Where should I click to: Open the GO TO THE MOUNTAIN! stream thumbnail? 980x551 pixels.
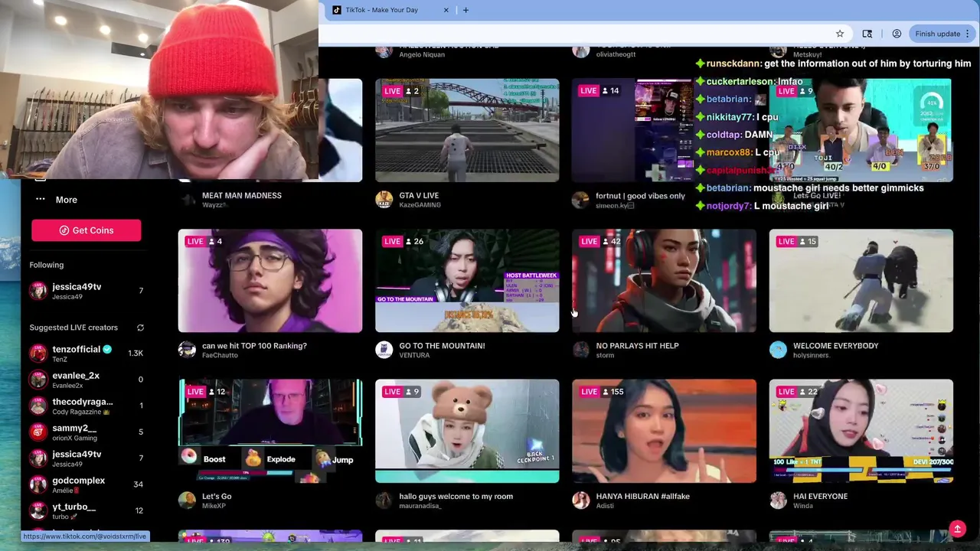467,281
